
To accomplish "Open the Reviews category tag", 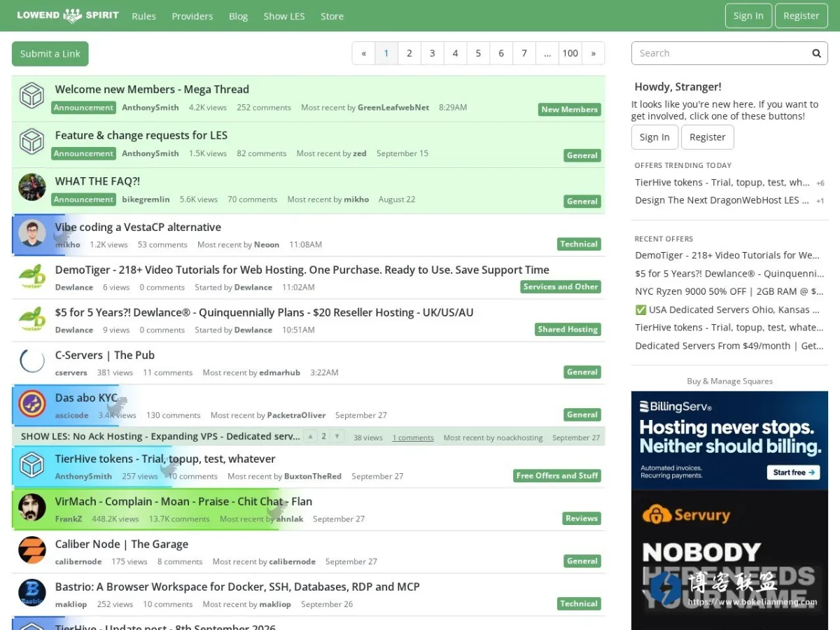I will (x=582, y=518).
